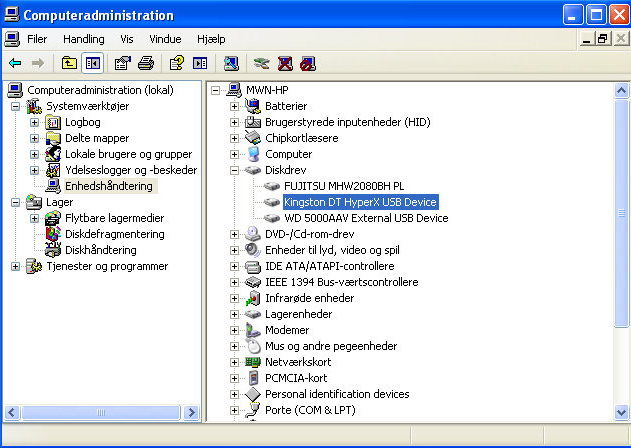Click the Chipkortlæsere device icon
The width and height of the screenshot is (631, 448).
(x=253, y=138)
